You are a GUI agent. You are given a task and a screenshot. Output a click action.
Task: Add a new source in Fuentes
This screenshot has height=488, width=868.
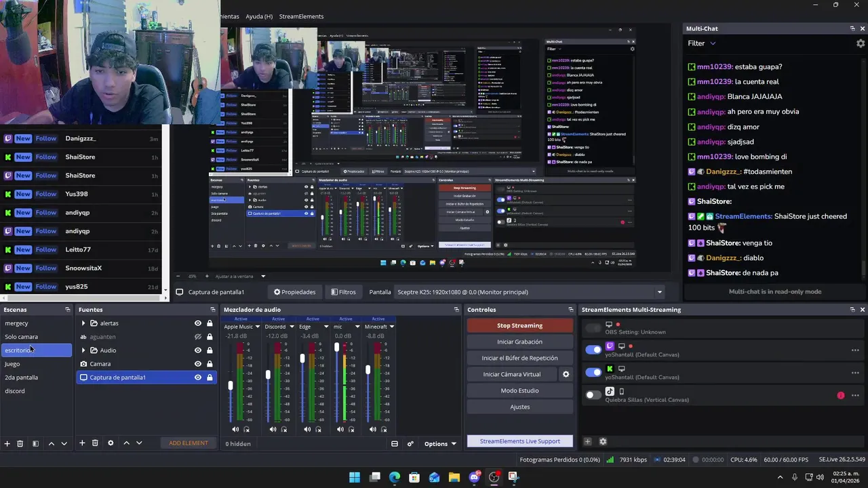tap(82, 443)
